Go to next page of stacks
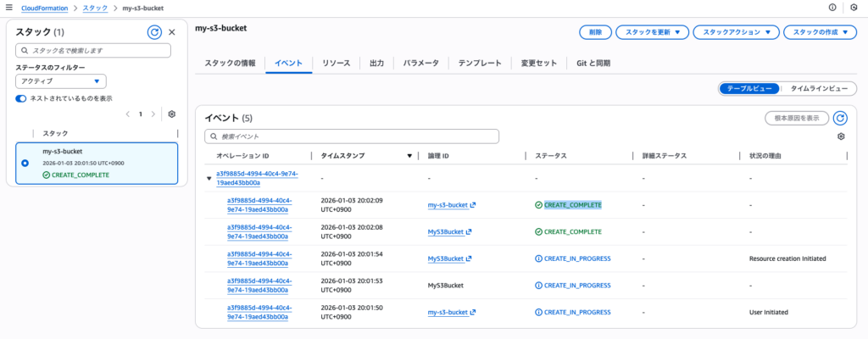The height and width of the screenshot is (339, 868). 154,114
